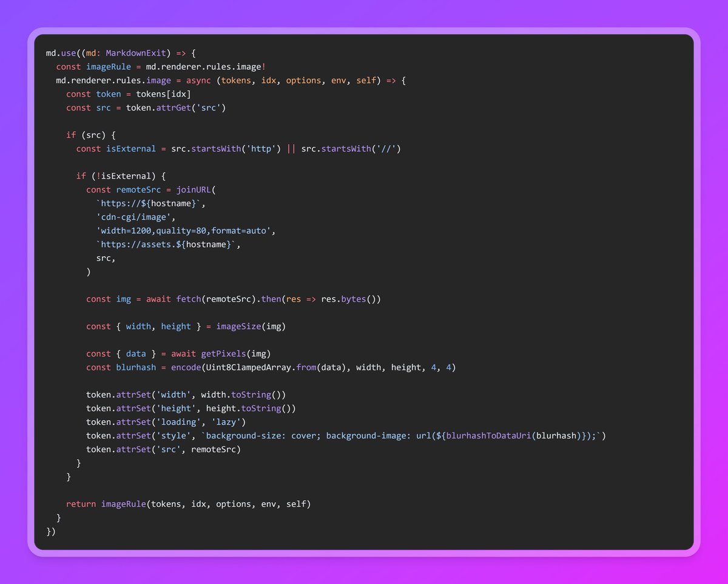Click 'md.use' at the top

61,53
